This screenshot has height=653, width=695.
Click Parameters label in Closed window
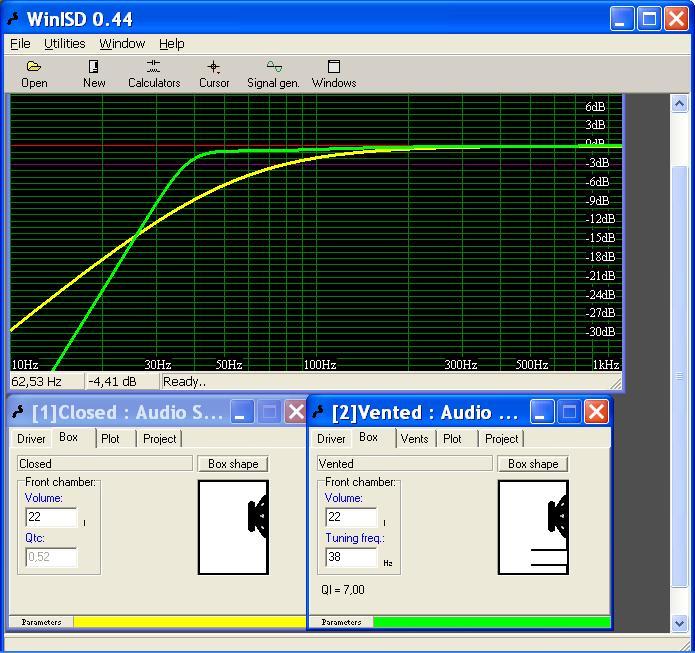coord(41,622)
